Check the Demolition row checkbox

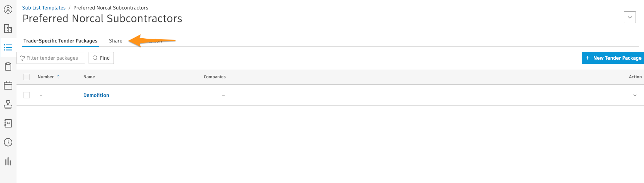27,95
